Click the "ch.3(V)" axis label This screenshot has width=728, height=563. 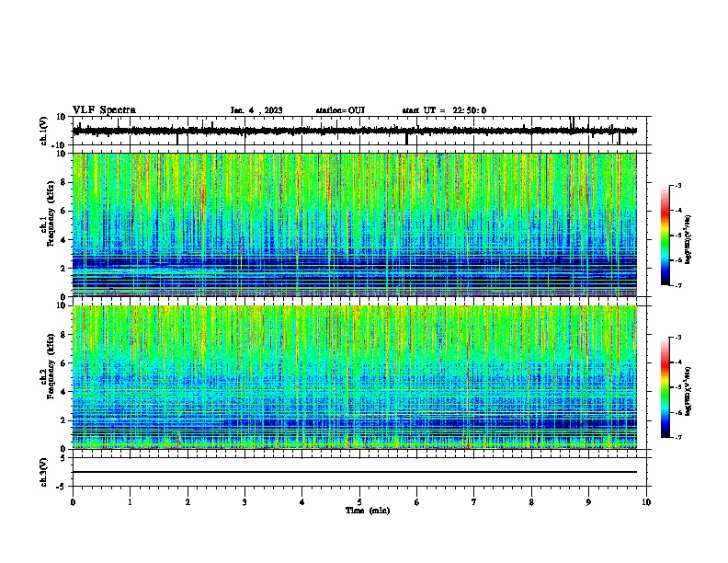pyautogui.click(x=44, y=472)
